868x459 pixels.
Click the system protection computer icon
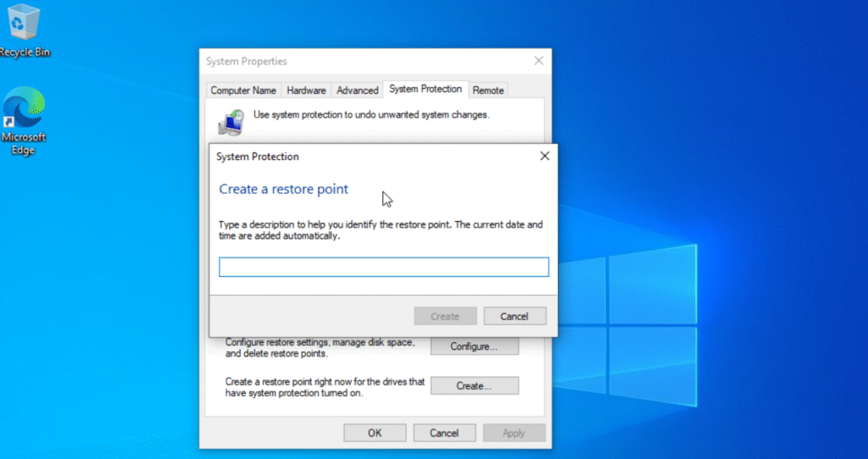[x=231, y=122]
